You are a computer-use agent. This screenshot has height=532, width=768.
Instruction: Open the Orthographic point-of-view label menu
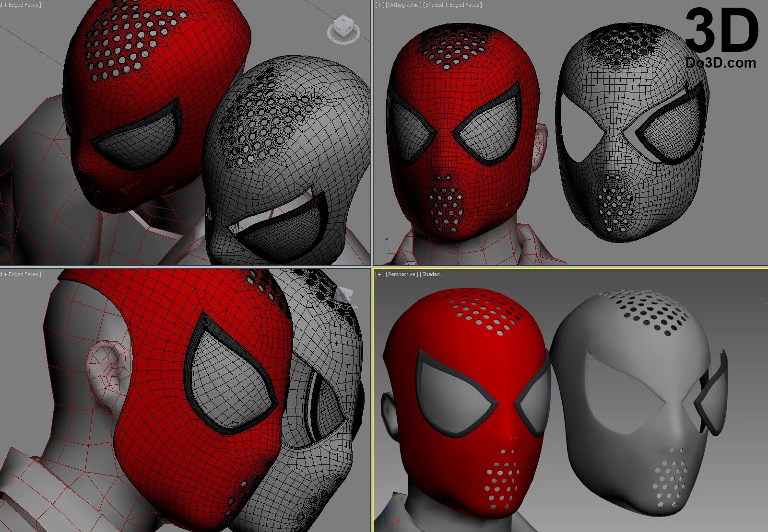[403, 5]
